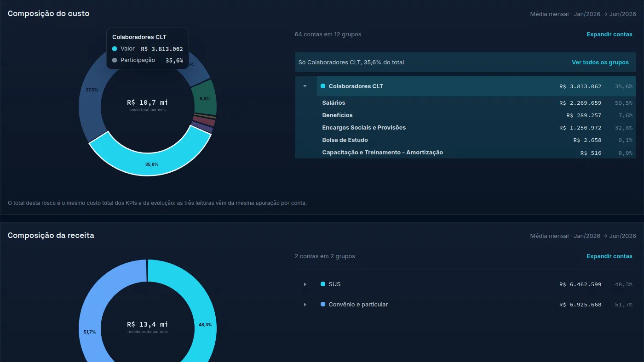The image size is (644, 362).
Task: Select the 8,9% green slice of the cost donut
Action: pos(205,98)
